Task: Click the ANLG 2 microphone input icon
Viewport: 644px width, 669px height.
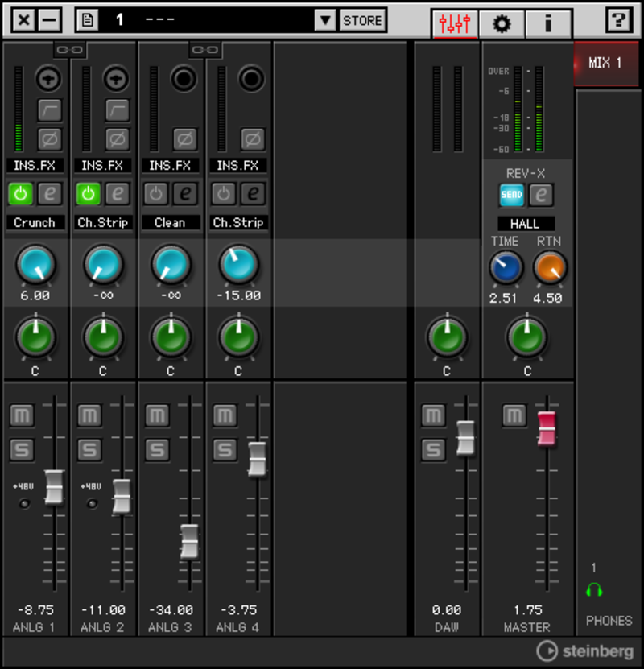Action: coord(116,79)
